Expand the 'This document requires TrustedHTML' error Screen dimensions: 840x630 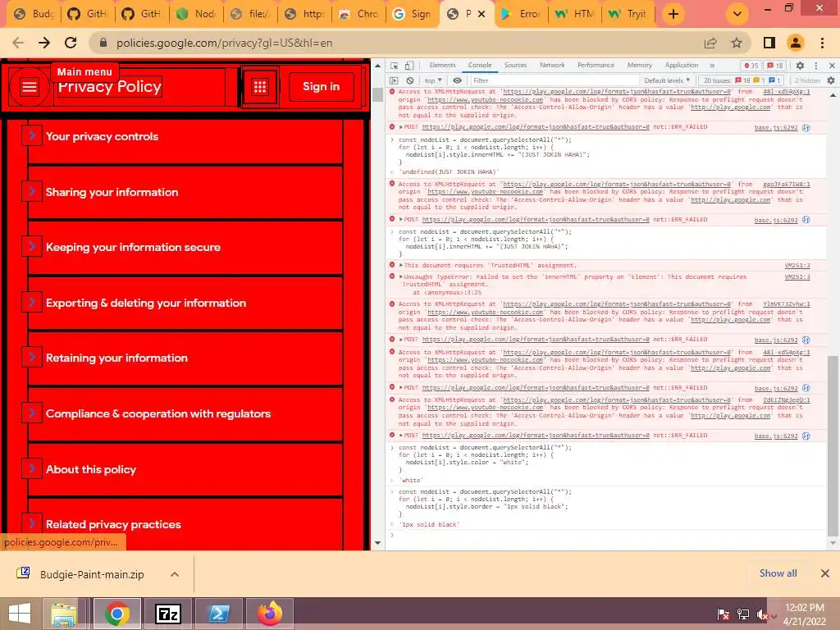pos(400,265)
